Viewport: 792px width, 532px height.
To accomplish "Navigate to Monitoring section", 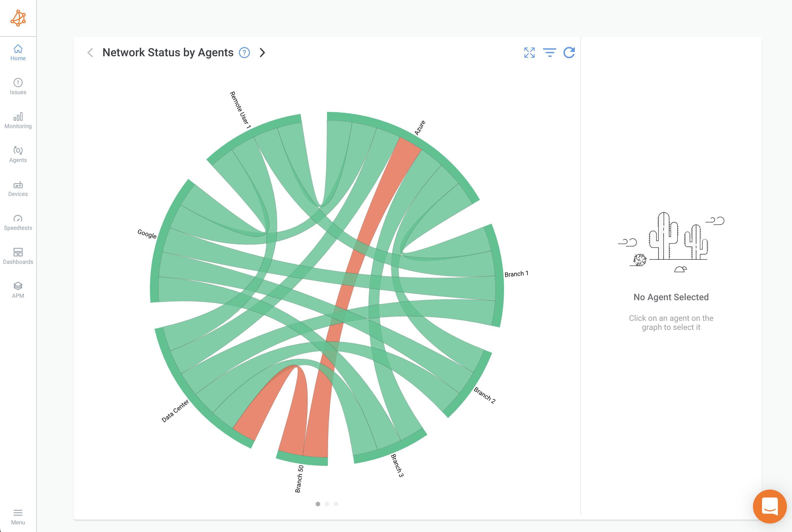I will click(x=18, y=120).
